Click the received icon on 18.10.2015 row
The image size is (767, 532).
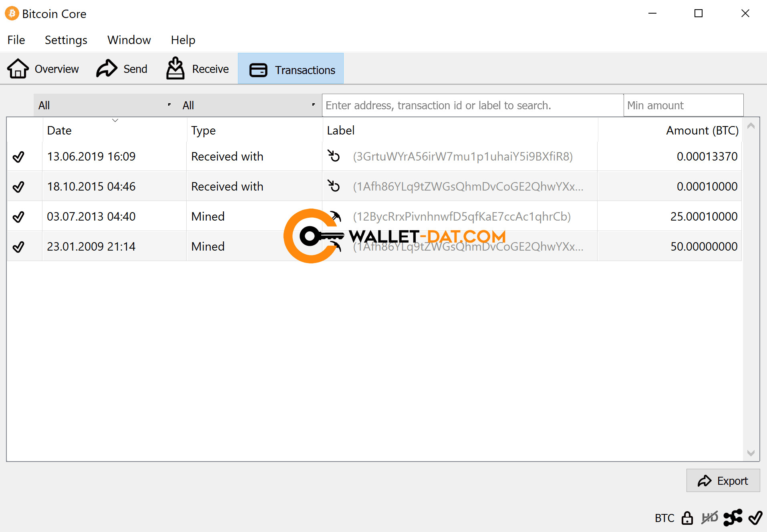pos(334,186)
